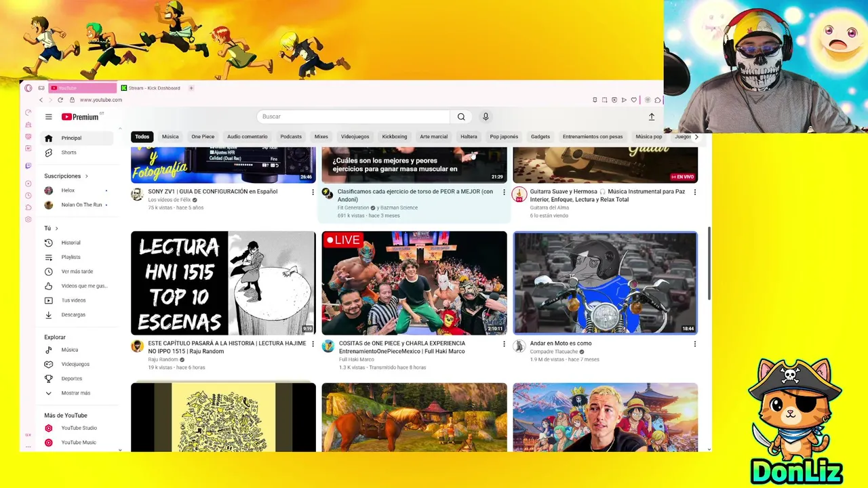Open the motorcycle rider cartoon thumbnail
Viewport: 868px width, 488px height.
(x=605, y=283)
